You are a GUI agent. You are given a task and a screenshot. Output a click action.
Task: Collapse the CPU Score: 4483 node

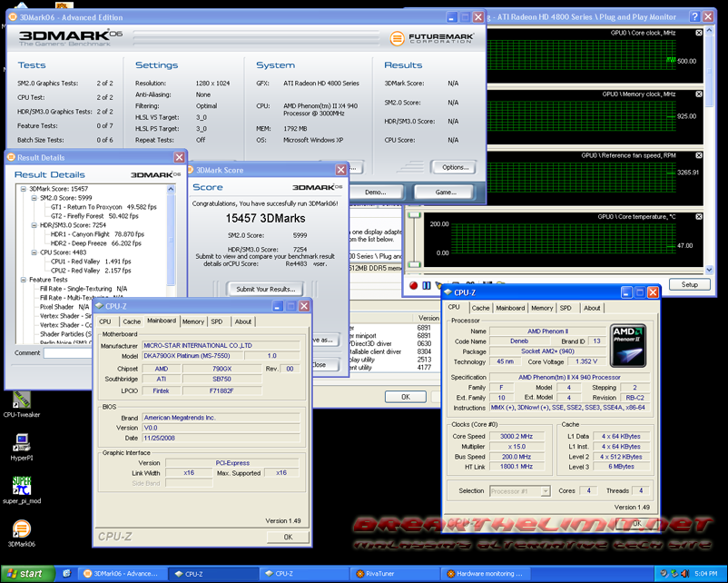[x=34, y=252]
